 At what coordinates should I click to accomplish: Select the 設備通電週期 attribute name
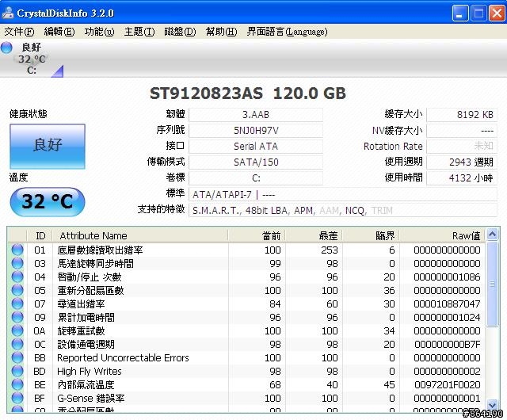[86, 345]
